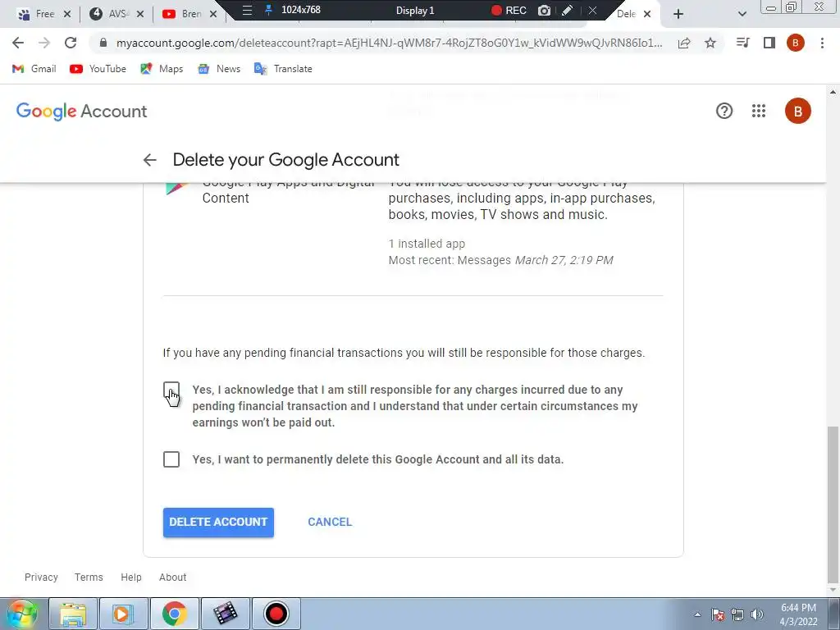Reload the page with the refresh icon
The width and height of the screenshot is (840, 630).
pos(71,43)
